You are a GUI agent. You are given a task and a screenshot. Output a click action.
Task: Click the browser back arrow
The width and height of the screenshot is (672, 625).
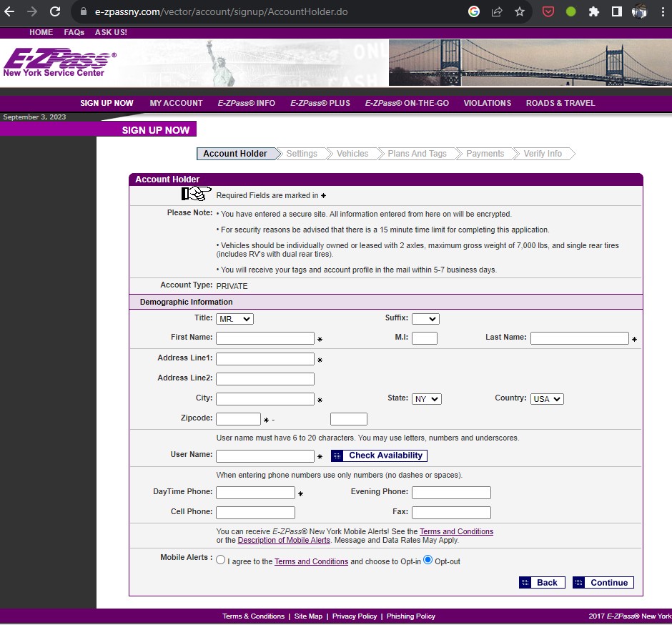click(9, 11)
